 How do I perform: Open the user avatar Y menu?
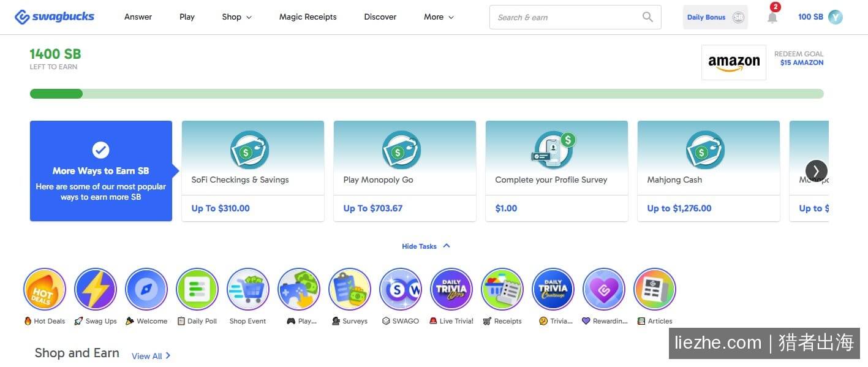836,17
